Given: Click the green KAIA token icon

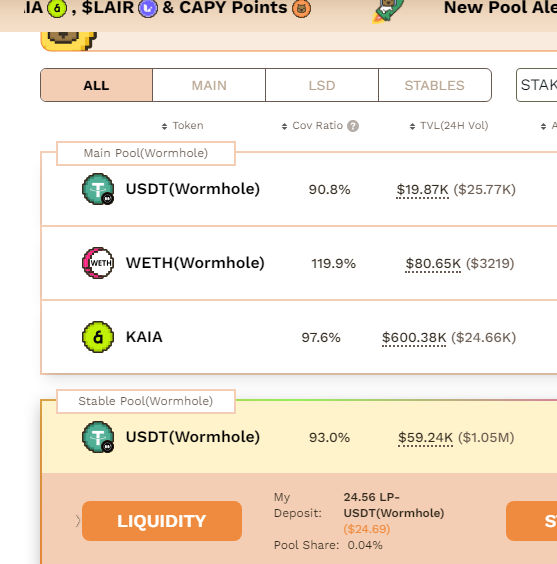Looking at the screenshot, I should click(98, 337).
